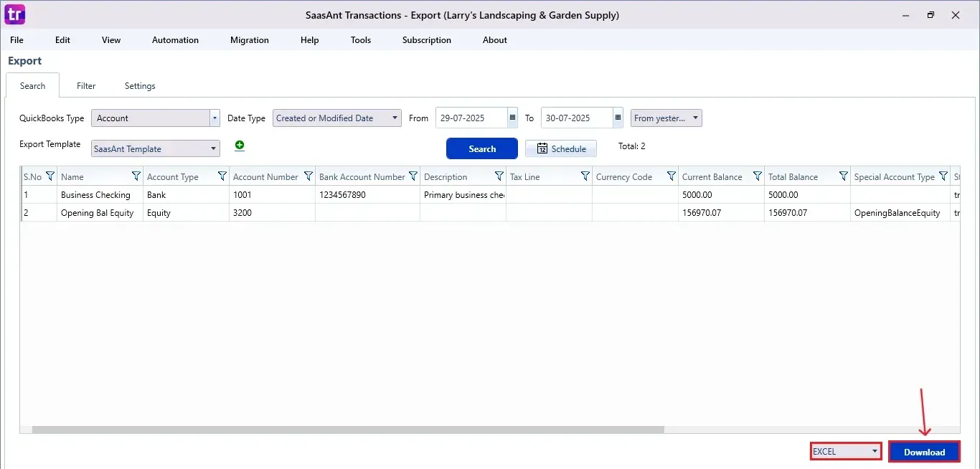The width and height of the screenshot is (980, 469).
Task: Open the Migration menu
Action: pos(250,40)
